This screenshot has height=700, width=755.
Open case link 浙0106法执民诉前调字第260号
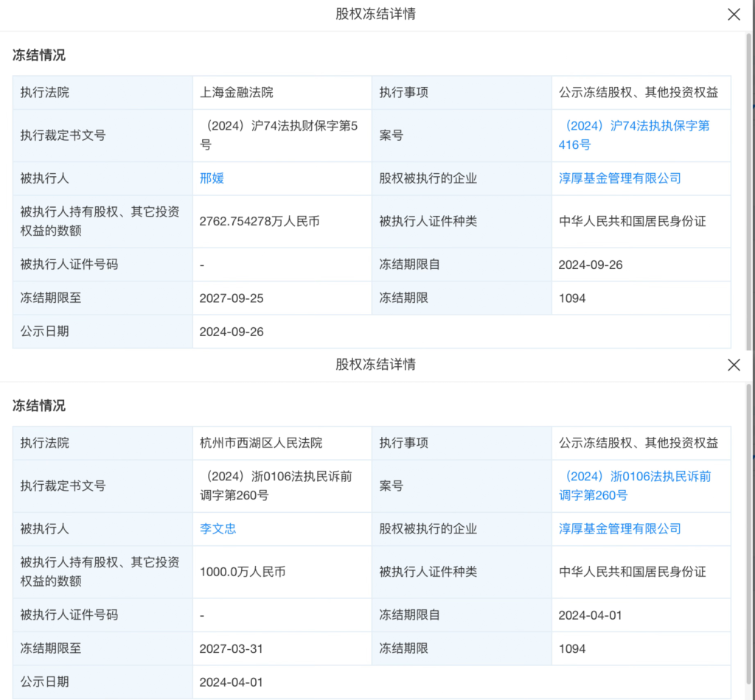coord(635,486)
